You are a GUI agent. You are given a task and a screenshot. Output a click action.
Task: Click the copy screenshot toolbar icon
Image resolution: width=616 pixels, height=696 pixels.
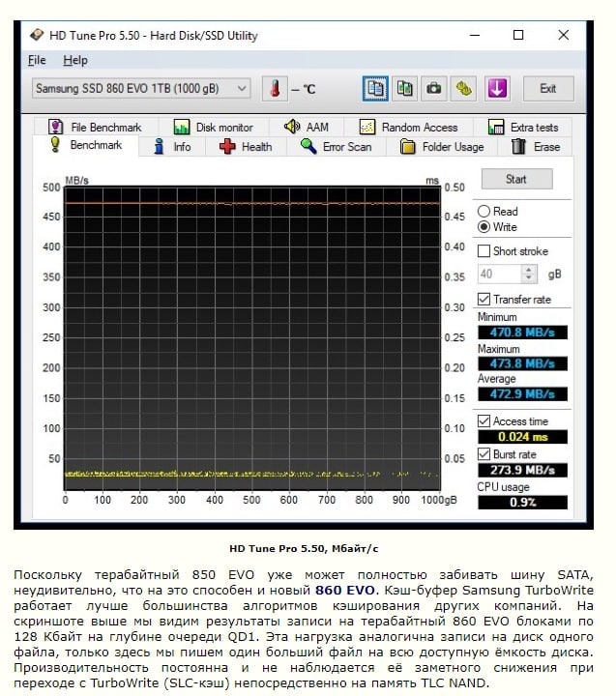tap(404, 89)
